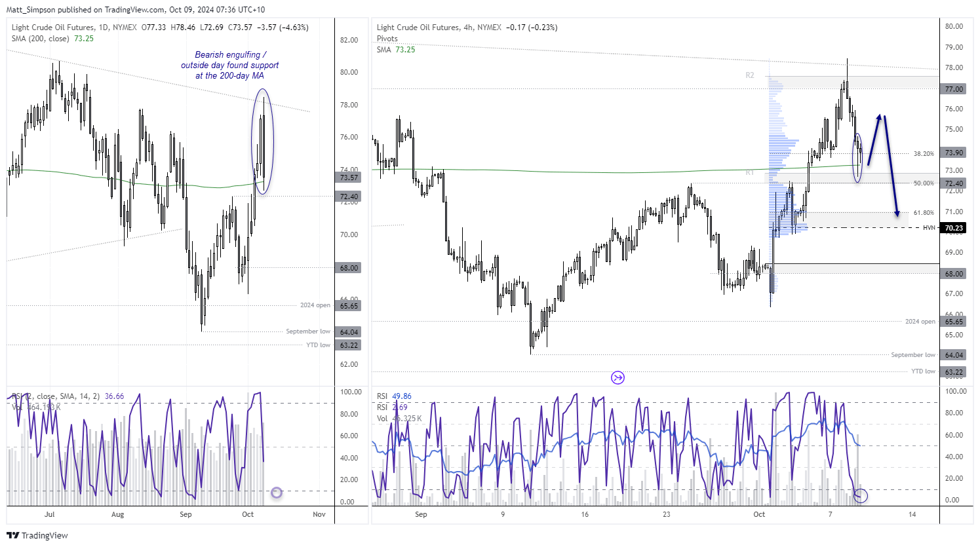
Task: Click the 63.22 price tag on 4h chart
Action: point(954,372)
